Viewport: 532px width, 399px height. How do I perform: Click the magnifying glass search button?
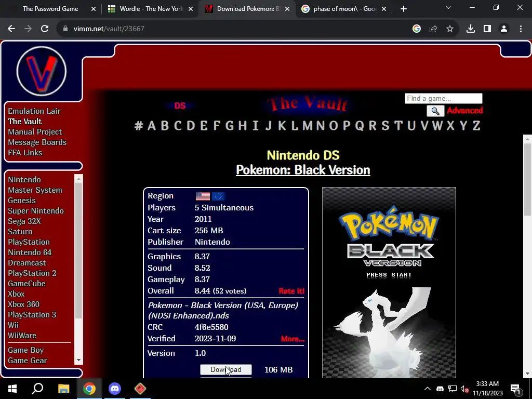(x=435, y=111)
